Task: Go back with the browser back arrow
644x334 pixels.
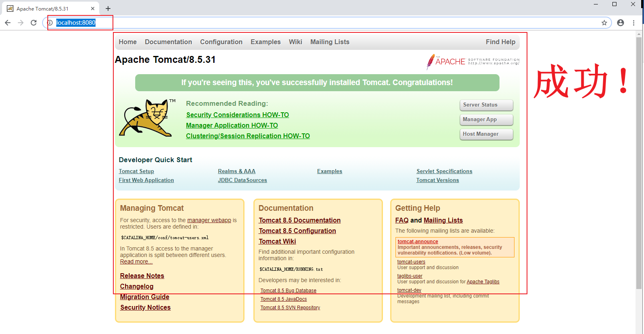Action: 8,23
